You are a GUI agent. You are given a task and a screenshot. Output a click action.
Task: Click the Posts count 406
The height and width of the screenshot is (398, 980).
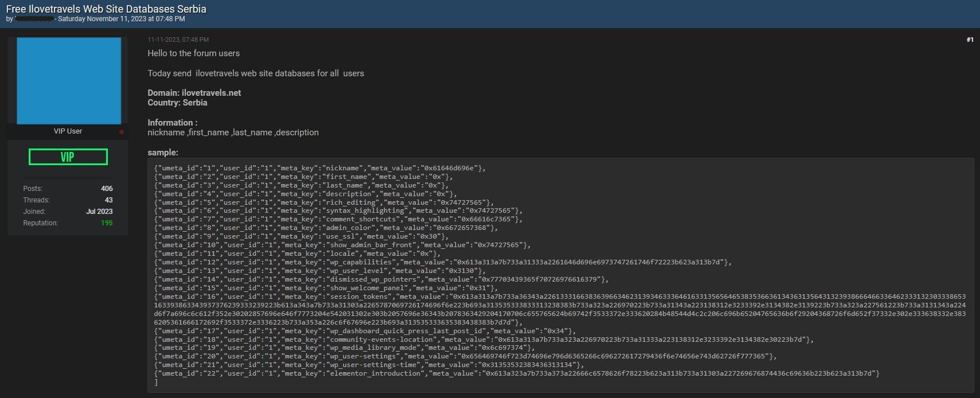pyautogui.click(x=107, y=189)
